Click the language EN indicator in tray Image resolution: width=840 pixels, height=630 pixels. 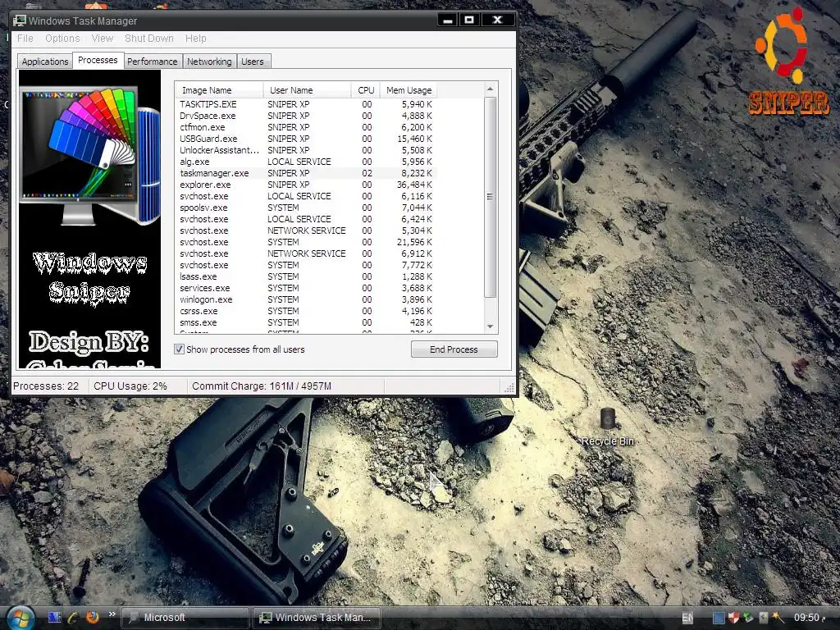click(687, 618)
